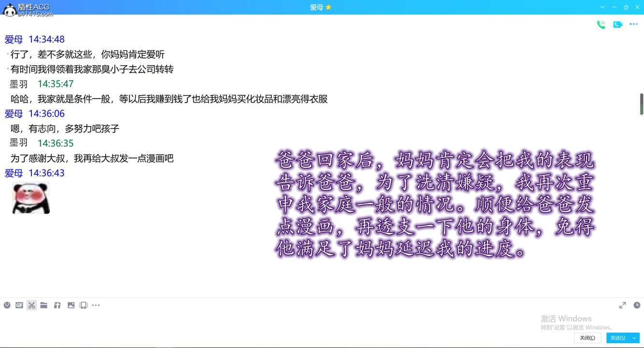Open the emoji picker in the chat toolbar
Viewport: 644px width, 348px height.
coord(7,305)
